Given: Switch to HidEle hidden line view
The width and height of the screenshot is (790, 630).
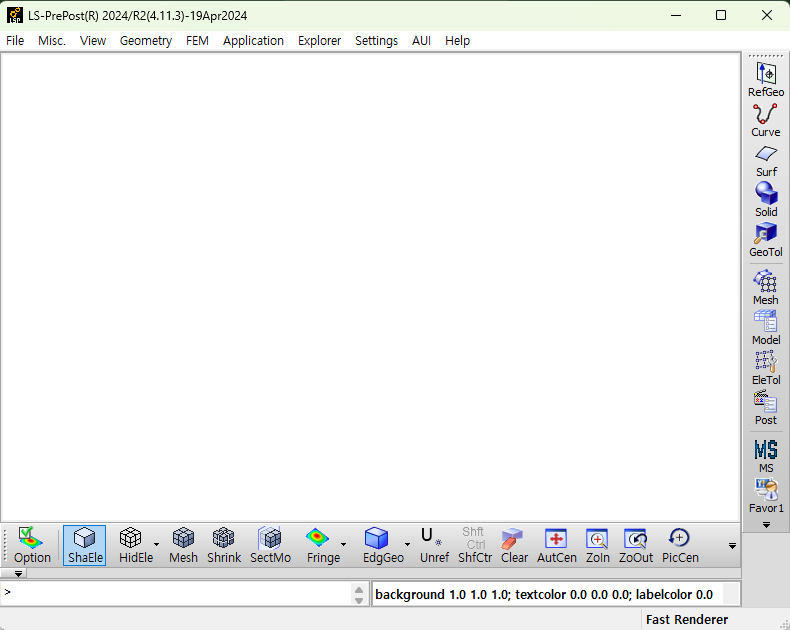Looking at the screenshot, I should pyautogui.click(x=136, y=545).
